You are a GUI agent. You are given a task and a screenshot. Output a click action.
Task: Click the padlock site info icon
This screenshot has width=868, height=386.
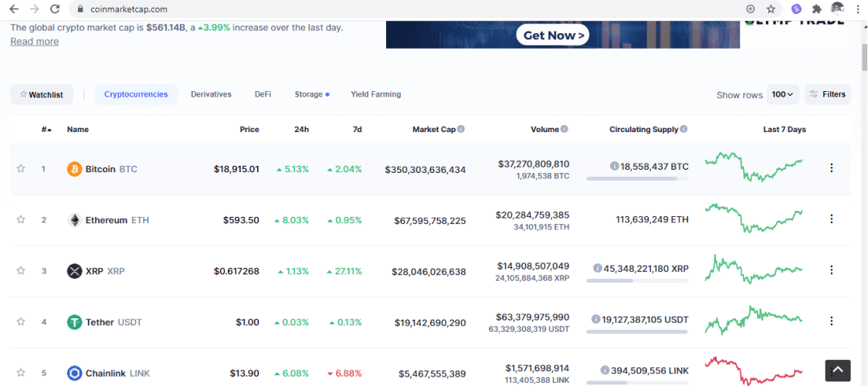[x=81, y=9]
